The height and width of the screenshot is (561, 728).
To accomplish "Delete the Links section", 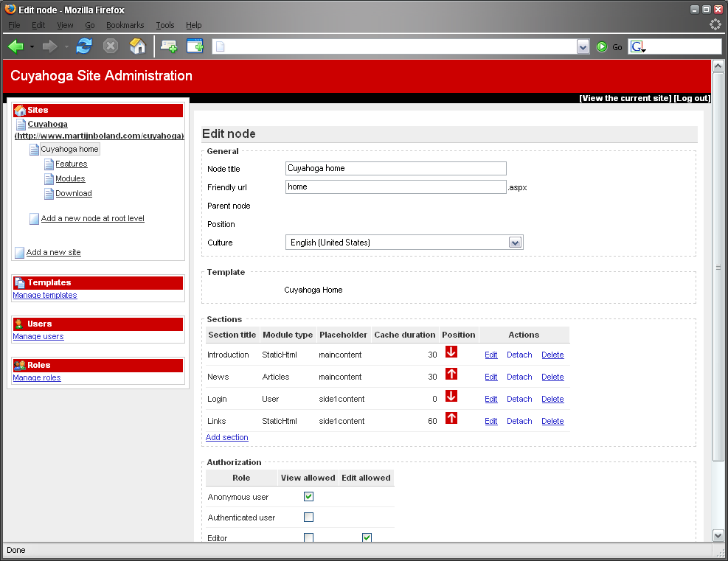I will coord(553,421).
